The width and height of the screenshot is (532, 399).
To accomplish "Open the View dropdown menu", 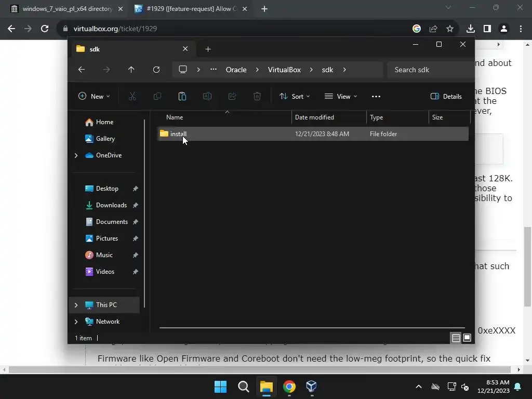I will [341, 96].
